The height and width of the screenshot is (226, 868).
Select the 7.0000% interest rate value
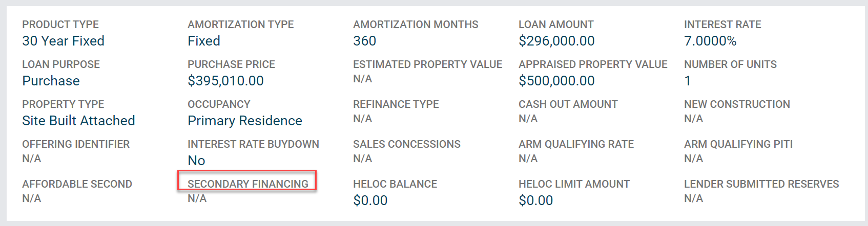pyautogui.click(x=710, y=41)
